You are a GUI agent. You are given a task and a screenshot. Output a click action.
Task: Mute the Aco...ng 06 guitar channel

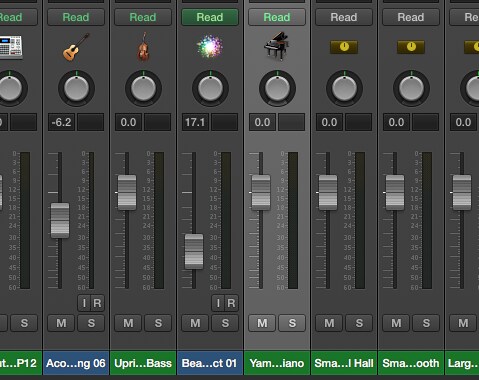(61, 323)
